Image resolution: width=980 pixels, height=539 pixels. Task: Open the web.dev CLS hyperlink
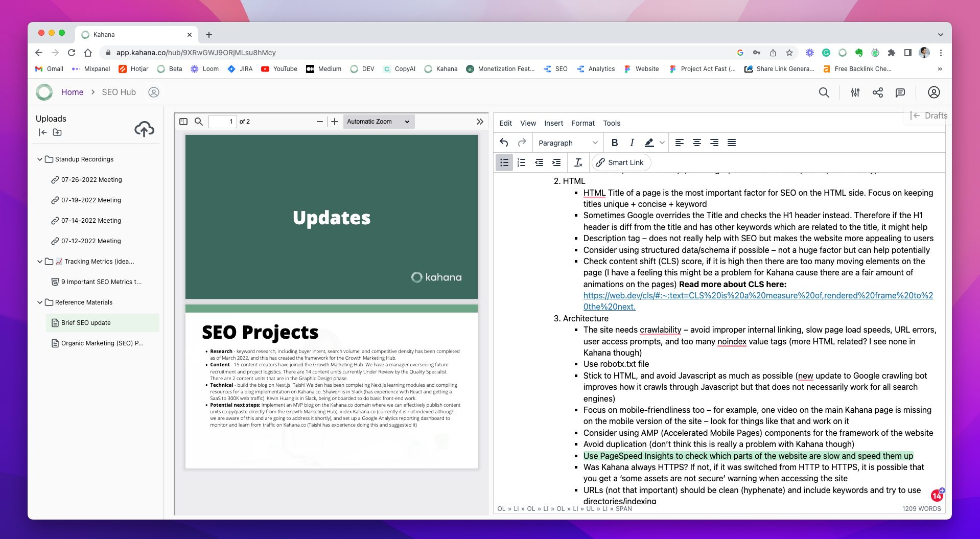pyautogui.click(x=758, y=301)
